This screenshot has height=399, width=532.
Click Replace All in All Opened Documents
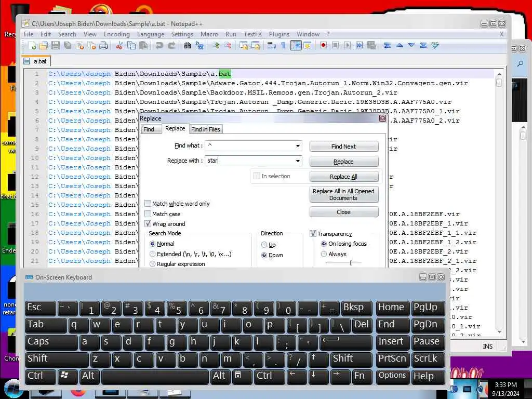click(x=344, y=194)
